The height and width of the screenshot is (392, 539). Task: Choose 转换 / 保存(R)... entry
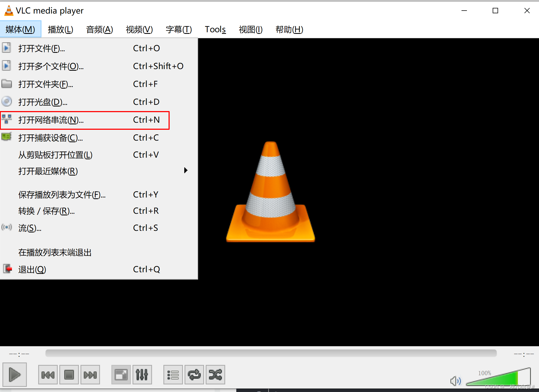point(99,211)
